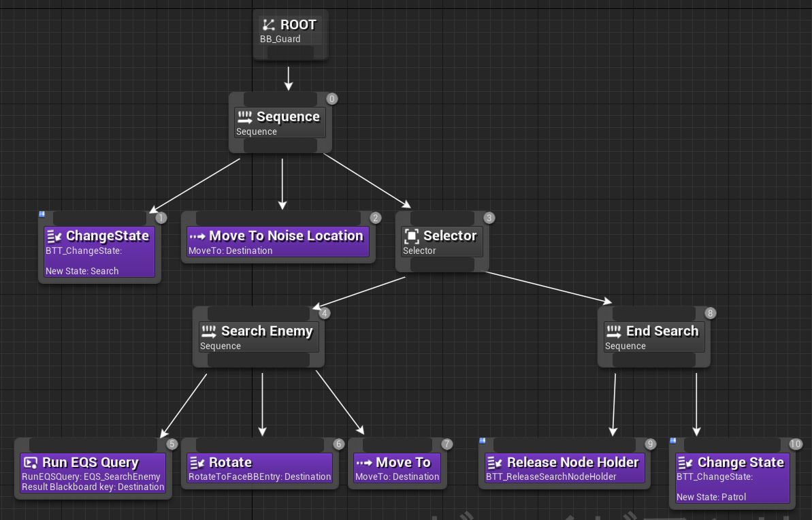Click the arrow icon on the Move To node

coord(366,462)
